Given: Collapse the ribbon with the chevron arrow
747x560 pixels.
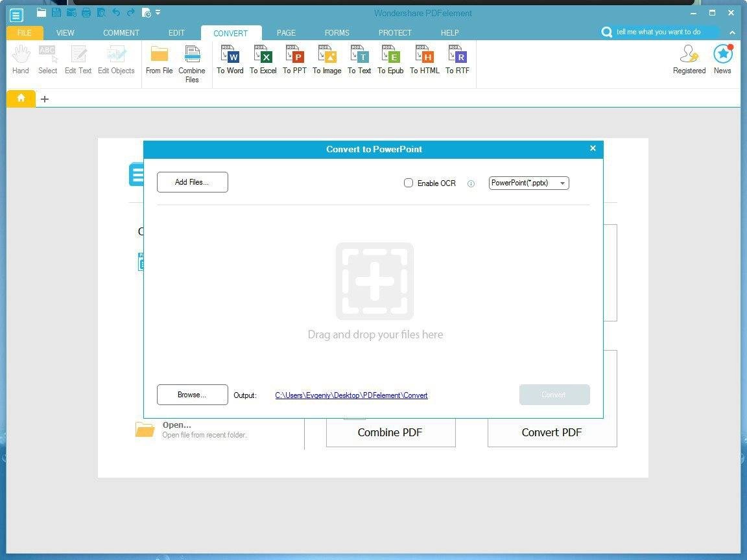Looking at the screenshot, I should coord(731,32).
